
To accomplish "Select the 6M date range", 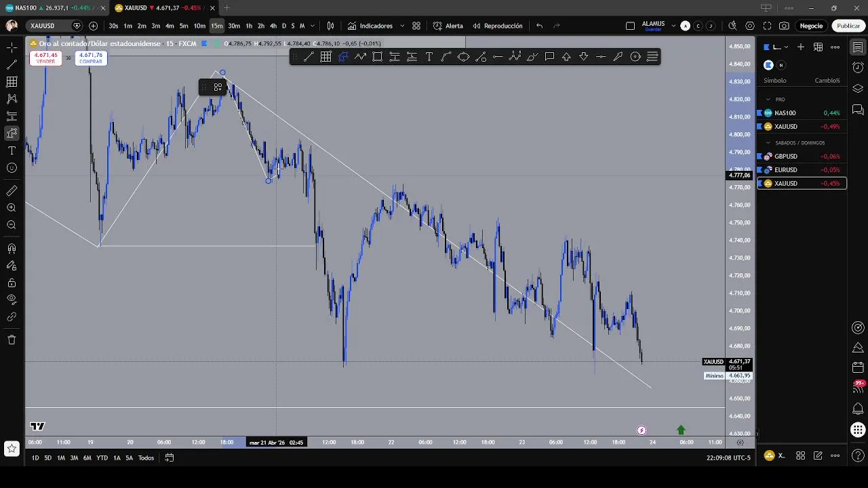I will pyautogui.click(x=87, y=458).
